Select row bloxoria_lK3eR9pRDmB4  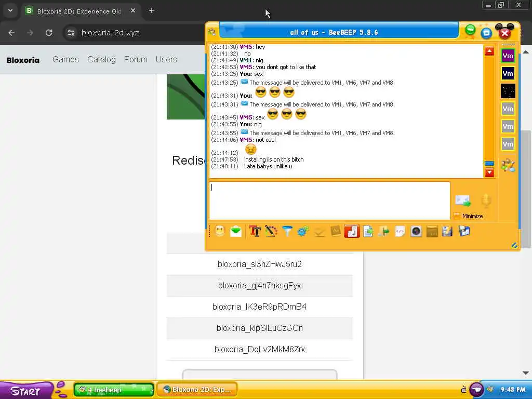coord(260,307)
